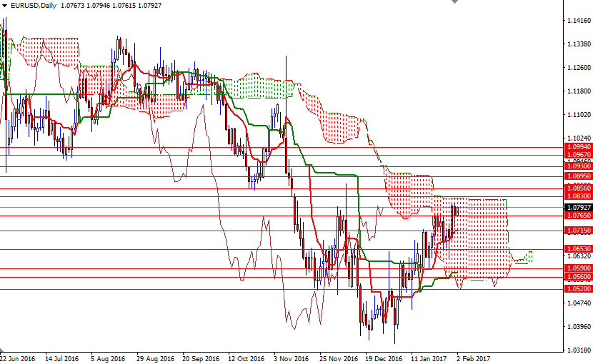The width and height of the screenshot is (593, 364).
Task: Click the small triangle marker at chart's bottom-left corner
Action: point(2,350)
